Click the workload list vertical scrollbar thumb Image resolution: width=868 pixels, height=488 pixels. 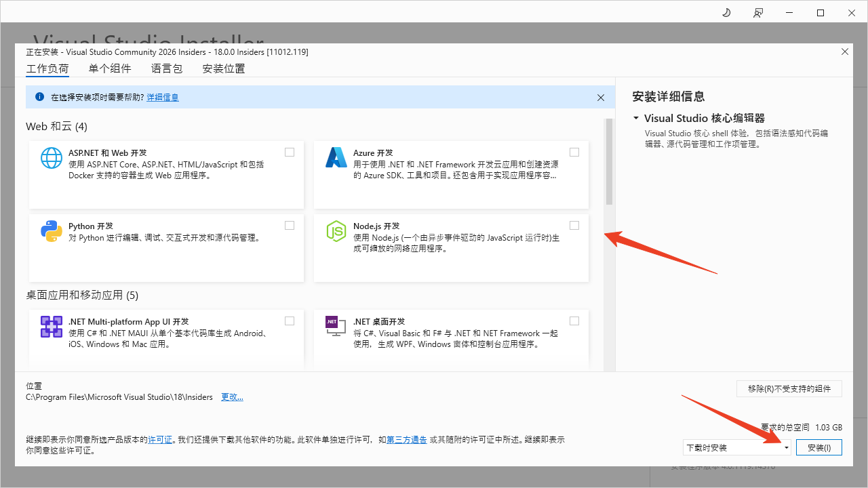[609, 161]
